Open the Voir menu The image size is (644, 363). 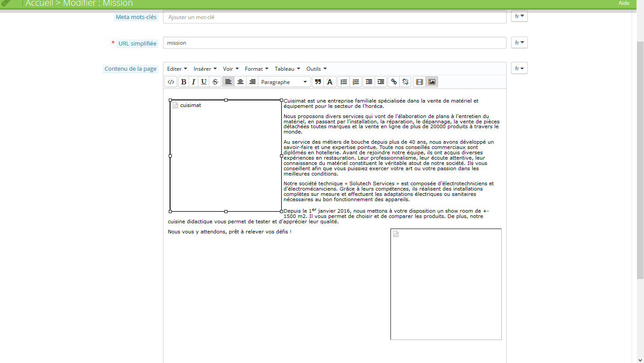(x=231, y=69)
